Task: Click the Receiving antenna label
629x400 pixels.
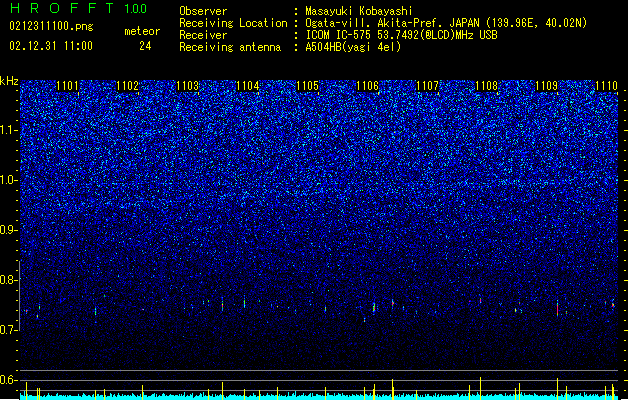Action: [x=230, y=47]
